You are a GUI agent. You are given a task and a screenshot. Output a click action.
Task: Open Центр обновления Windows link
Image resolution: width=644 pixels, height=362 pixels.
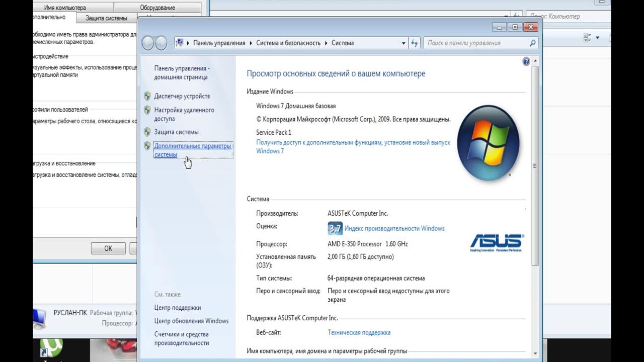click(192, 321)
